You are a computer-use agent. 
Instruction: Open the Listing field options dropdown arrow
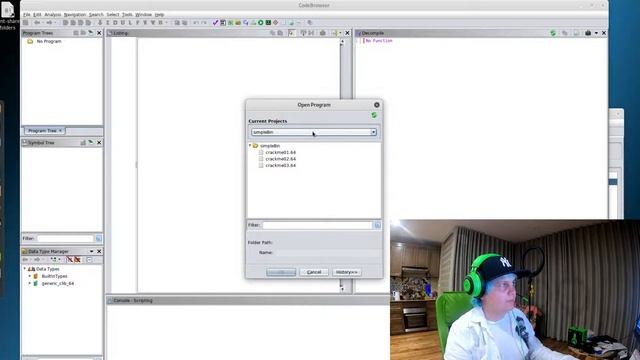tap(340, 33)
